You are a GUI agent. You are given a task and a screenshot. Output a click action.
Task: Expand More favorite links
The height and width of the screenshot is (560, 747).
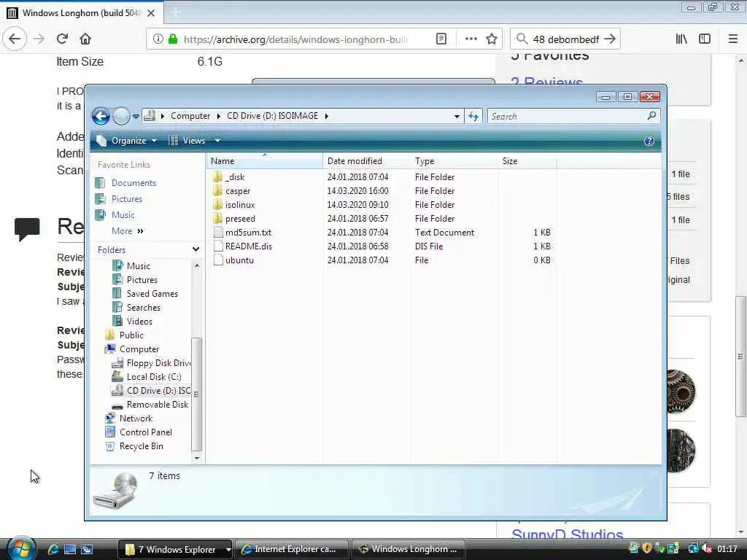pos(127,231)
